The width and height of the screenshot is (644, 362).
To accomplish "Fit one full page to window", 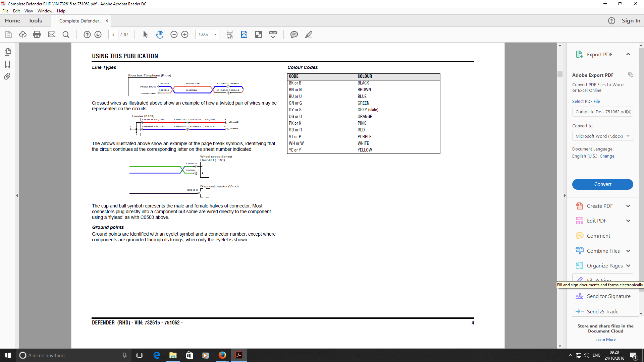I will coord(244,35).
